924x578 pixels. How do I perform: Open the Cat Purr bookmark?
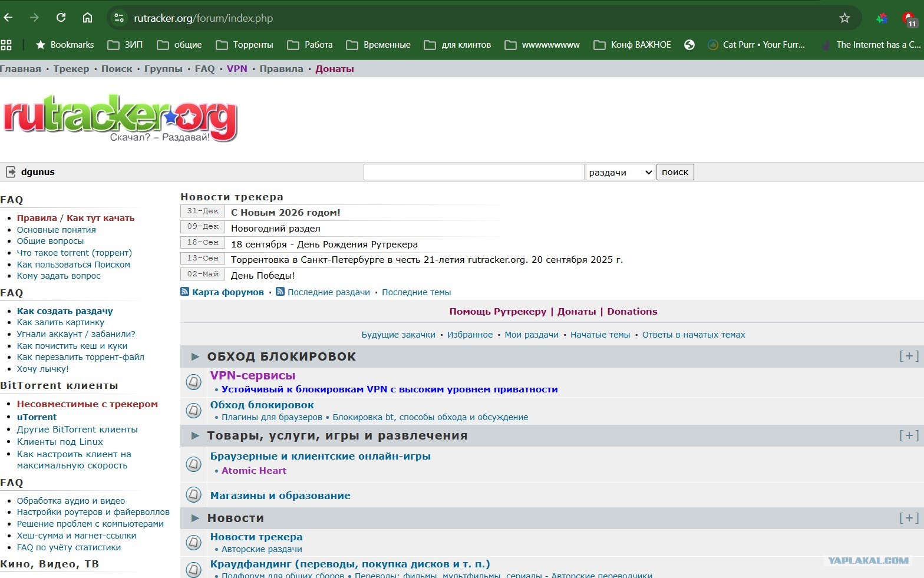click(756, 45)
